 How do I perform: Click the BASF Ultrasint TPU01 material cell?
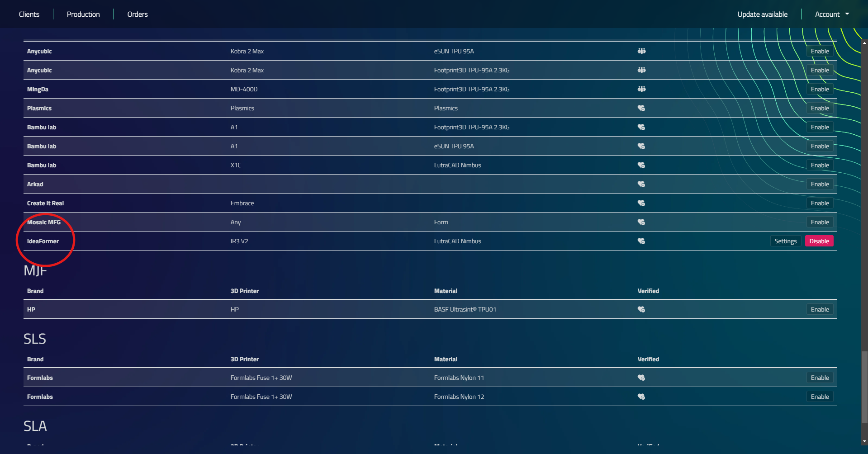pyautogui.click(x=465, y=309)
